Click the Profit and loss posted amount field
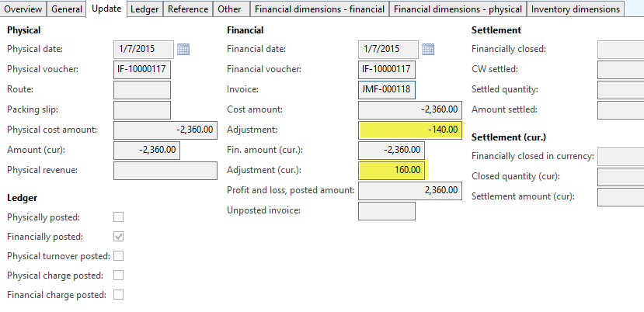Screen dimensions: 644x312 point(411,190)
